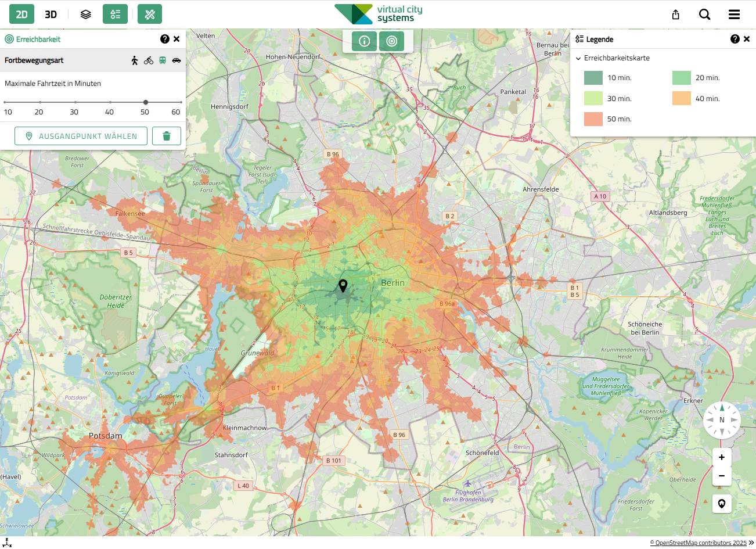Activate the Erreichbarkeit target icon above the map

(x=391, y=41)
